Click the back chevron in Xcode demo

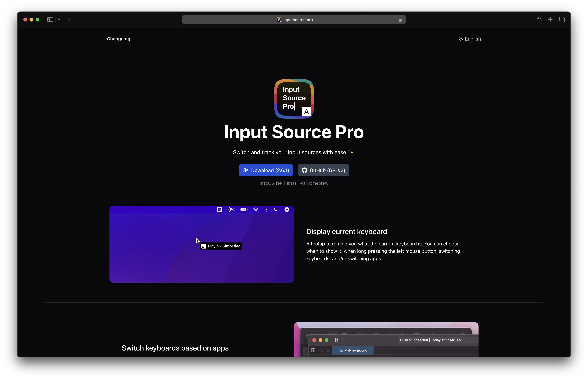point(322,350)
